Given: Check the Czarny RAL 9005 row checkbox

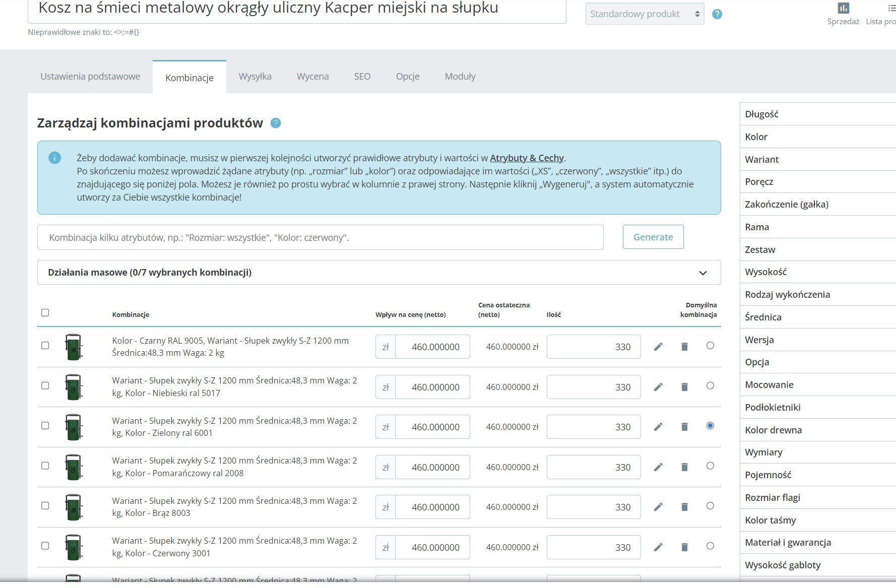Looking at the screenshot, I should tap(45, 346).
